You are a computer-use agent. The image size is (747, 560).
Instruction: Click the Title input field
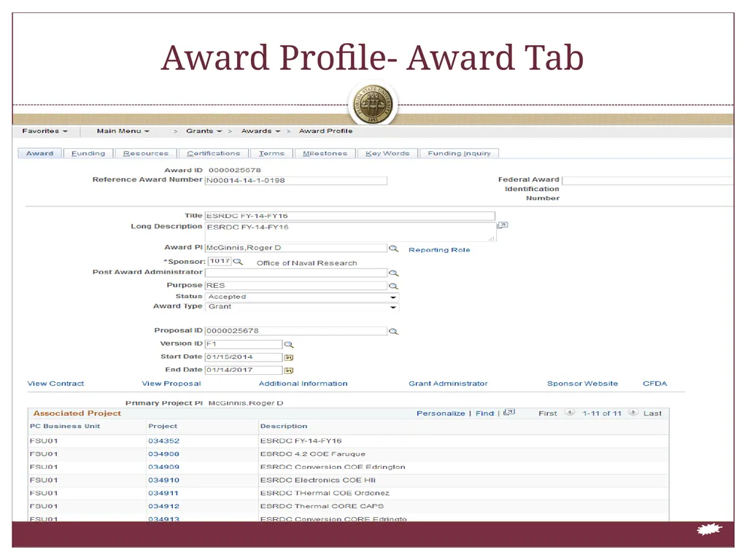click(x=349, y=216)
